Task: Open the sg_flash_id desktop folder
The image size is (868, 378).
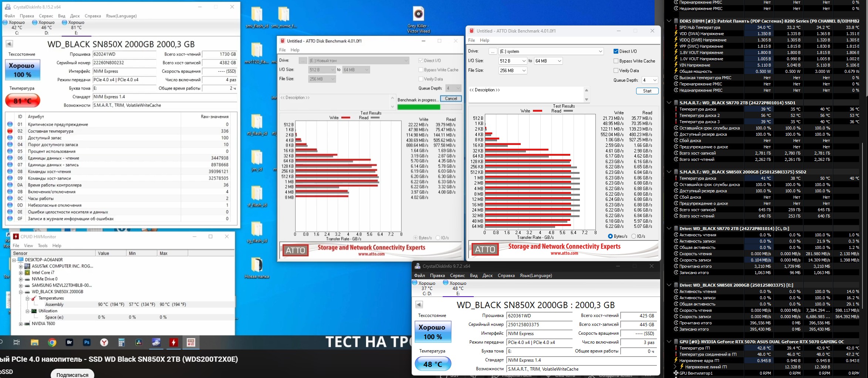Action: 257,232
